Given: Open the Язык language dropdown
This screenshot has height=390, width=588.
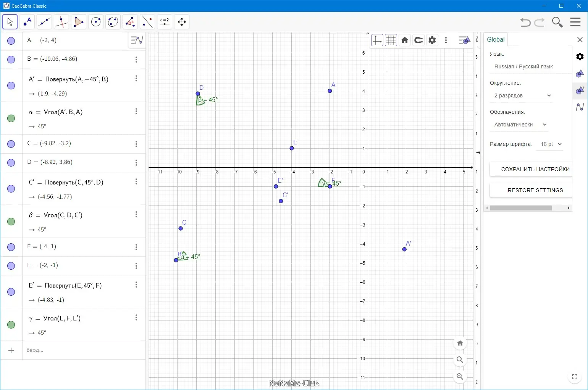Looking at the screenshot, I should coord(531,66).
